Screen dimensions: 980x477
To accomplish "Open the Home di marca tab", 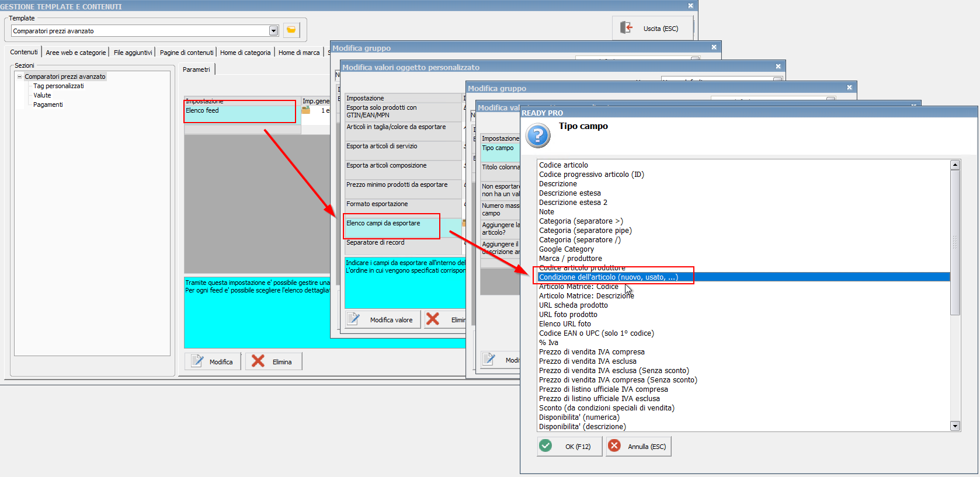I will (299, 53).
